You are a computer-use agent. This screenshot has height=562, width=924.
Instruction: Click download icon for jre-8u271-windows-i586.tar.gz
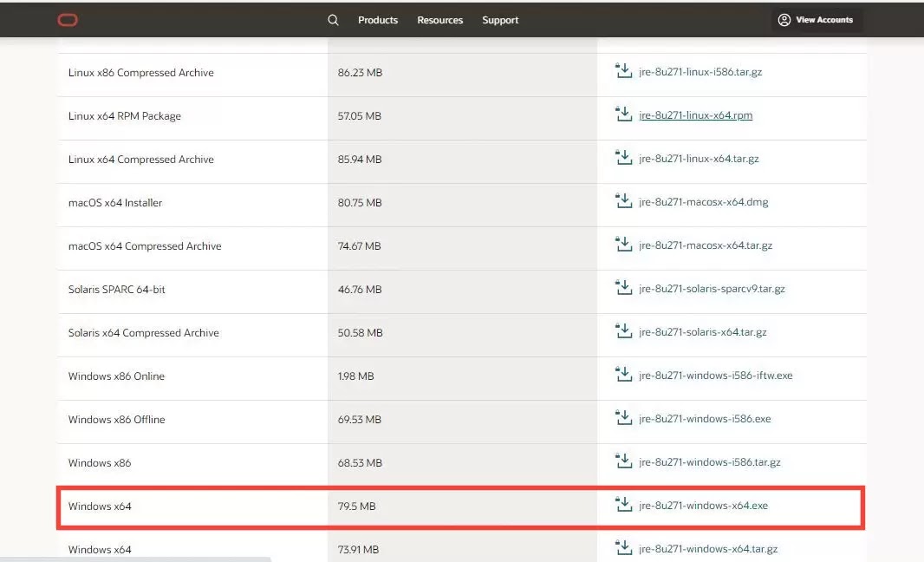[x=623, y=461]
